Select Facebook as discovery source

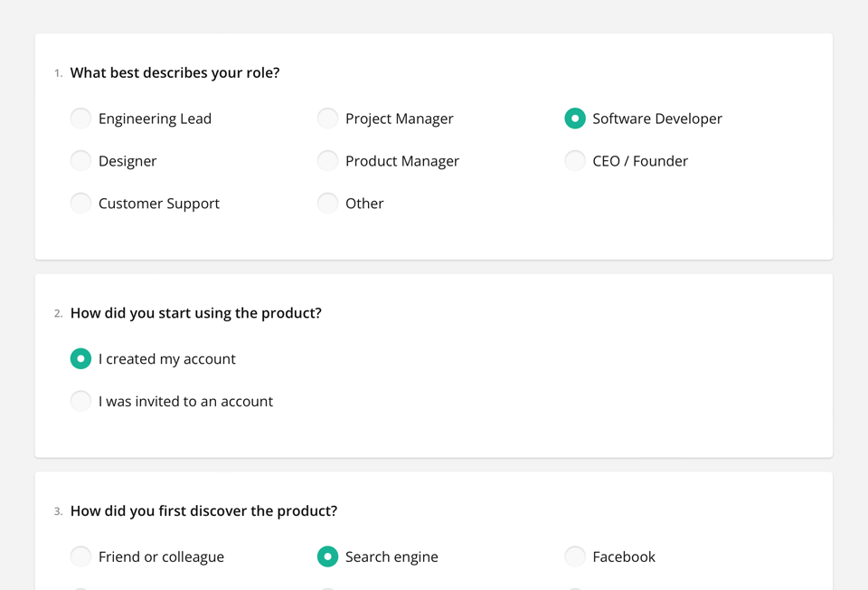575,557
